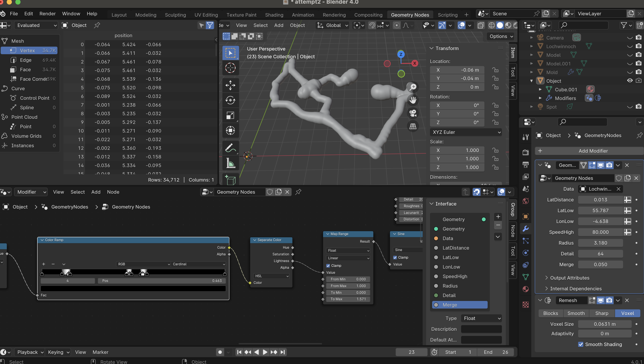This screenshot has width=644, height=364.
Task: Open the XYZ Euler rotation mode dropdown
Action: coord(466,132)
